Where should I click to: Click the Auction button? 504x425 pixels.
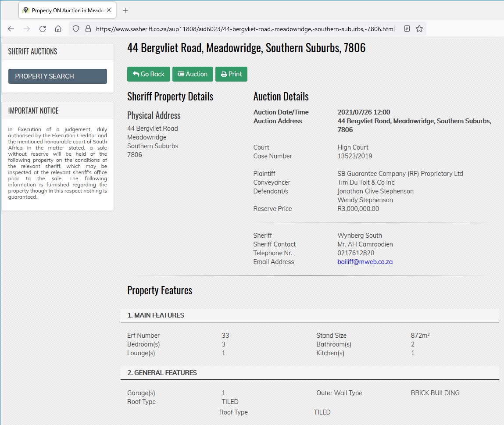pos(193,74)
